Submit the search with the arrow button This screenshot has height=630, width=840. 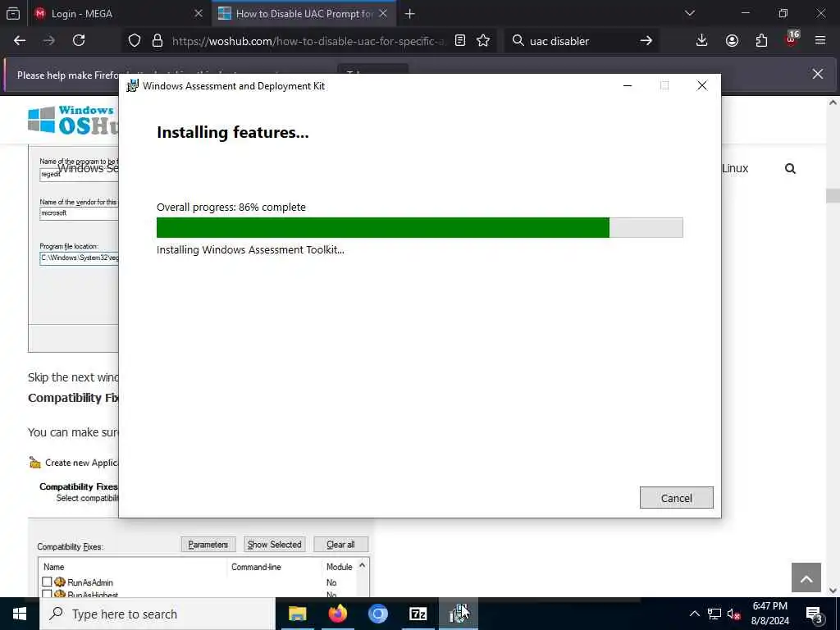tap(646, 41)
